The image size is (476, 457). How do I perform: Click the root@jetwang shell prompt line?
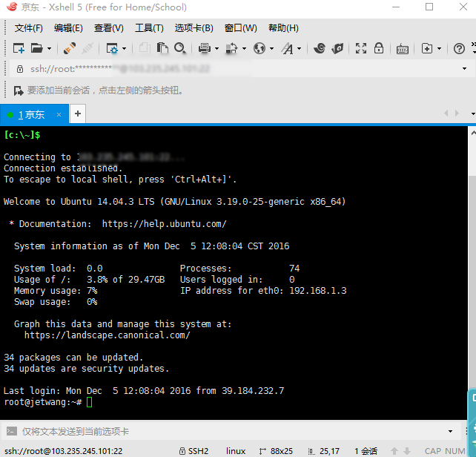tap(48, 402)
